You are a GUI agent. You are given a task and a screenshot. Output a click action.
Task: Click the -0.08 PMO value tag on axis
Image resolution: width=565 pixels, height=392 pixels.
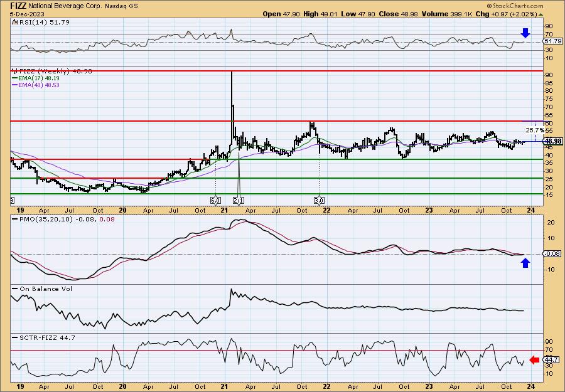552,254
